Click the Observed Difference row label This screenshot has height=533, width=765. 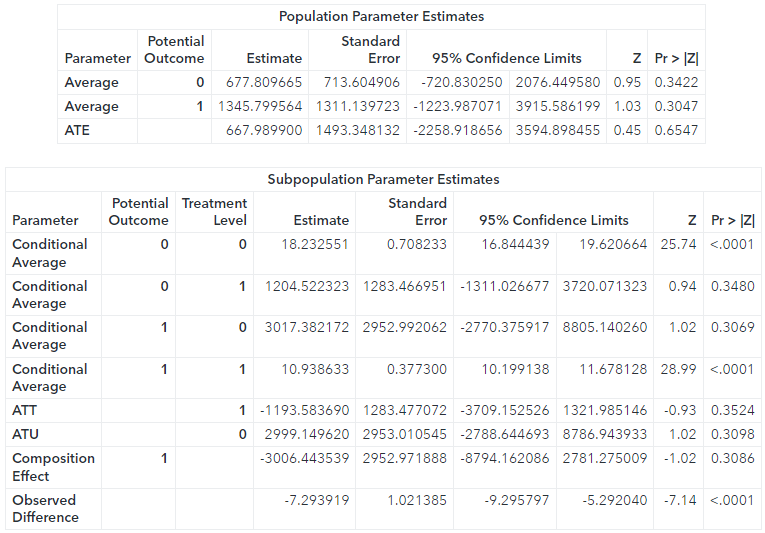[45, 508]
